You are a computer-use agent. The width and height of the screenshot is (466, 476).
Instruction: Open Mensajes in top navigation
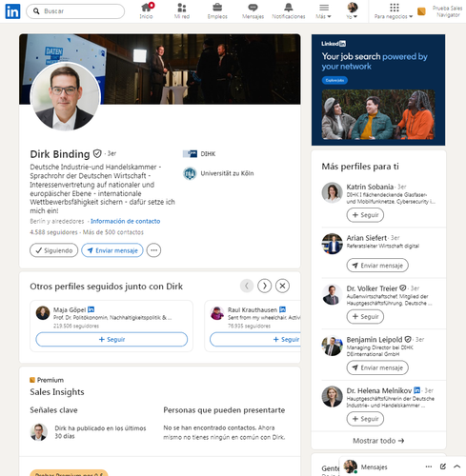pyautogui.click(x=253, y=11)
